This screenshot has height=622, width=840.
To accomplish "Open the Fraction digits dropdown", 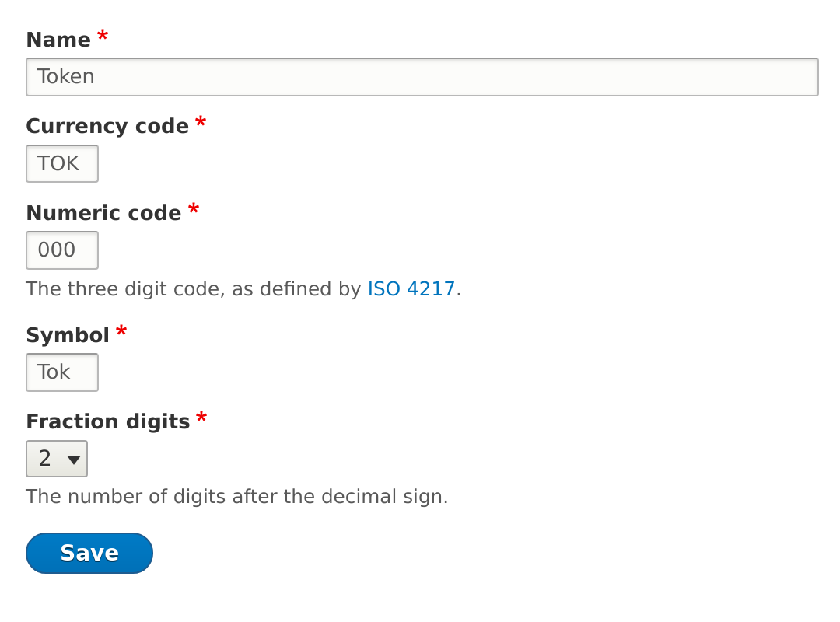I will 56,459.
